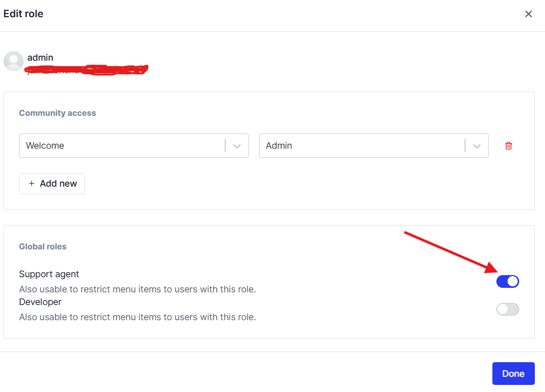545x392 pixels.
Task: Expand chevron in Admin select box
Action: 477,146
